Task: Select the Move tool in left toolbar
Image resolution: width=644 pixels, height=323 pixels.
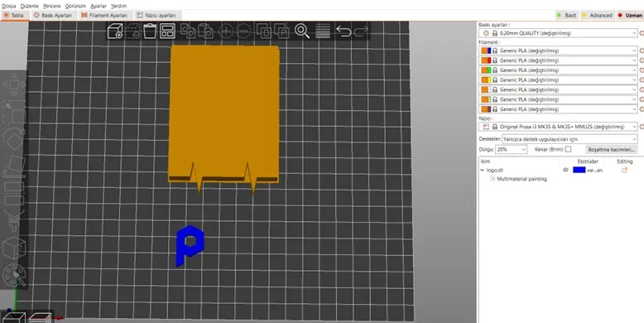Action: (13, 84)
